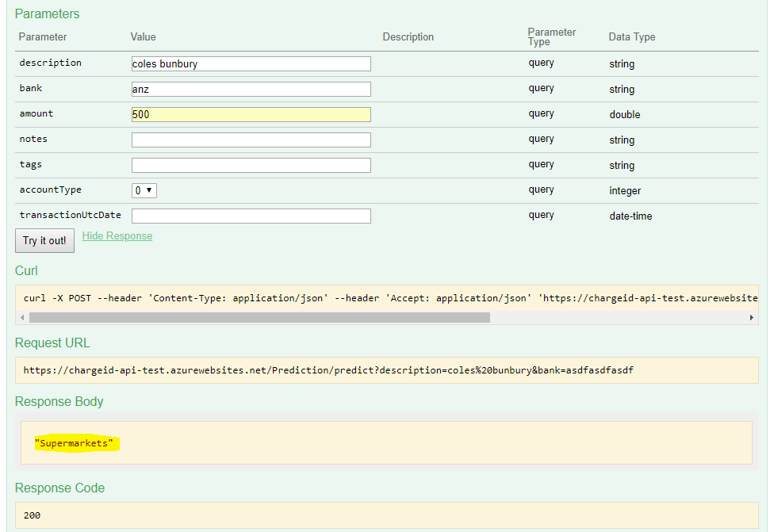Click the bank value field containing anz
The height and width of the screenshot is (532, 774).
click(251, 90)
